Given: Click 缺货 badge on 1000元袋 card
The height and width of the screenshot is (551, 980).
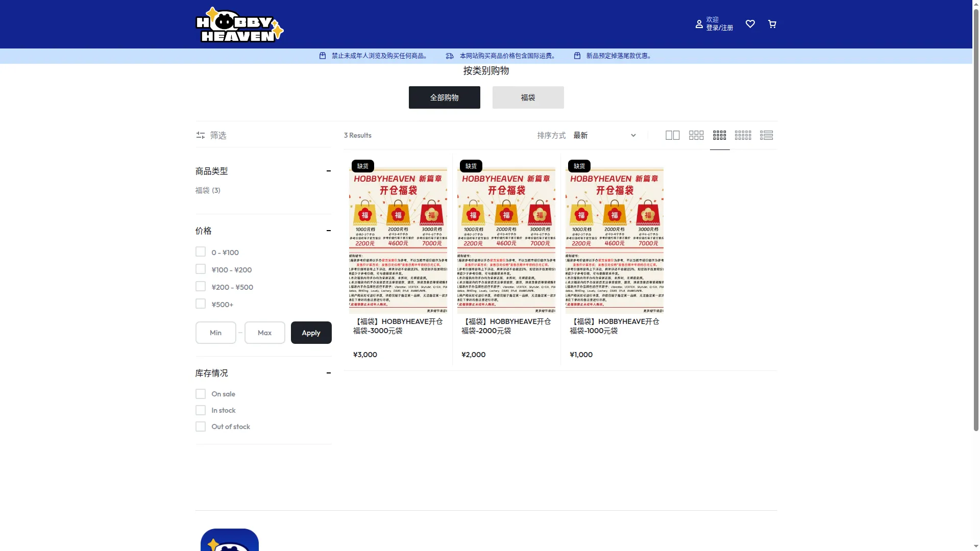Looking at the screenshot, I should [579, 166].
